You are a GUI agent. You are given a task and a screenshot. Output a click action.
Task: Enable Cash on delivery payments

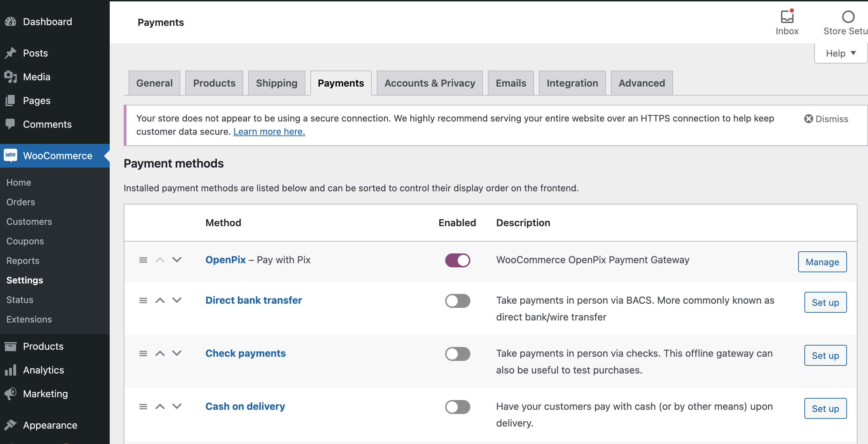[x=457, y=407]
